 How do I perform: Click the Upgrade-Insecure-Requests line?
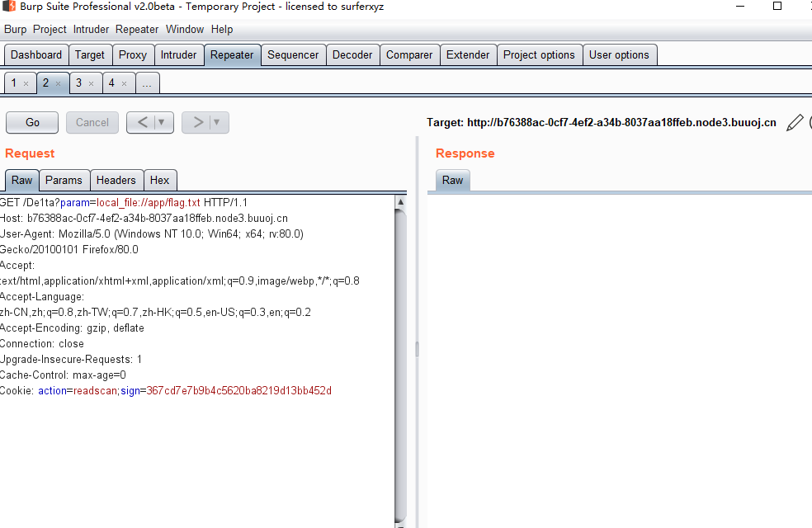coord(71,359)
